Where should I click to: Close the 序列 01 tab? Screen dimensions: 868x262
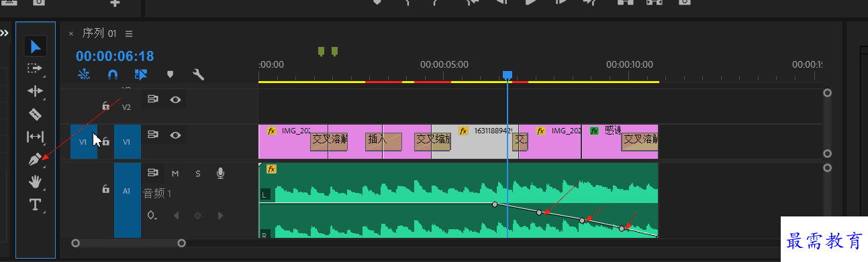pos(71,34)
